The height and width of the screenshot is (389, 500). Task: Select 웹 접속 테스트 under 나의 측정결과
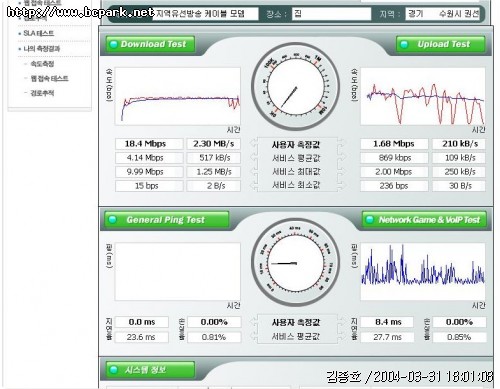49,78
